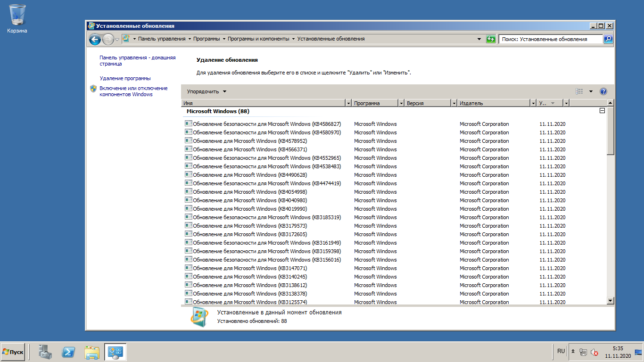Open filter dropdown for Имя column
The width and height of the screenshot is (644, 362).
click(348, 103)
